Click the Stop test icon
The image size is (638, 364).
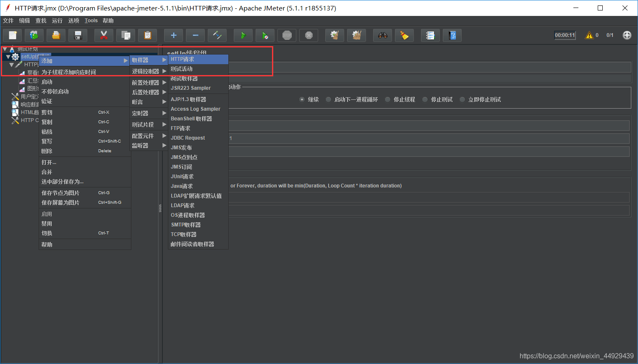[287, 35]
